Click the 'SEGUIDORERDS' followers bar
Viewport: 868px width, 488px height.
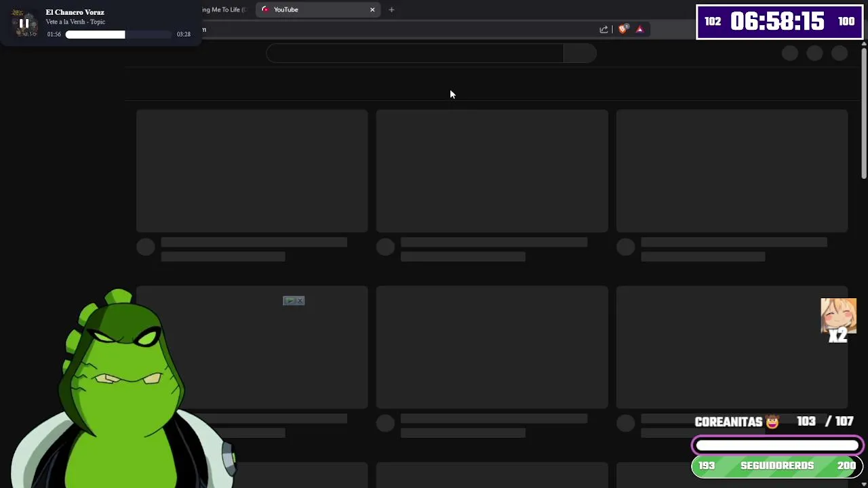coord(777,466)
